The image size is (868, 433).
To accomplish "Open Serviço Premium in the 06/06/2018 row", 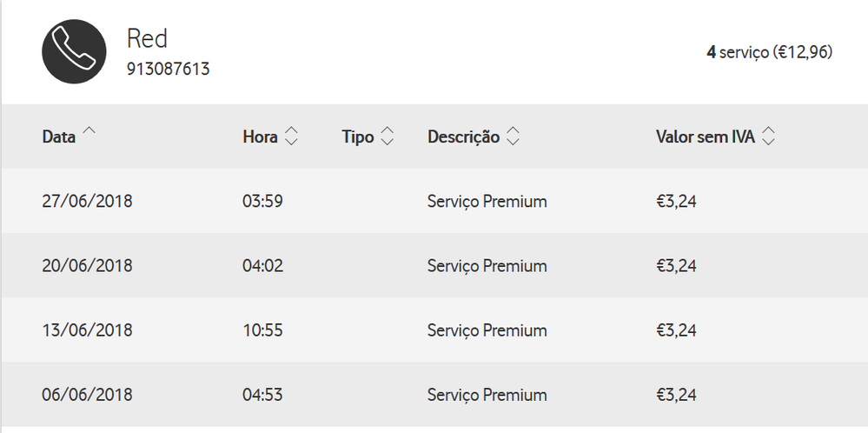I will (x=487, y=396).
